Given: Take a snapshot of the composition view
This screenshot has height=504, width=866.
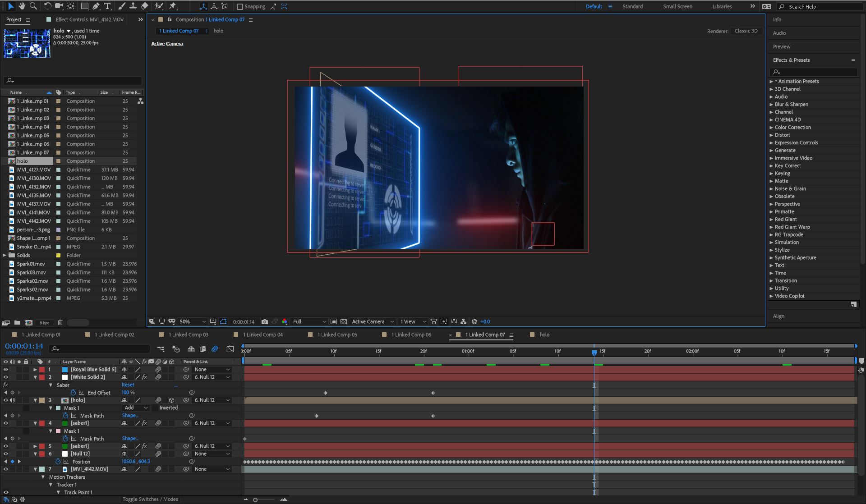Looking at the screenshot, I should (x=265, y=321).
